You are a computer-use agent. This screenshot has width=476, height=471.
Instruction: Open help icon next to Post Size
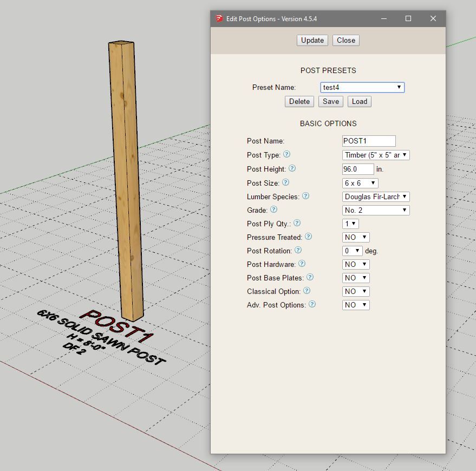pyautogui.click(x=286, y=182)
